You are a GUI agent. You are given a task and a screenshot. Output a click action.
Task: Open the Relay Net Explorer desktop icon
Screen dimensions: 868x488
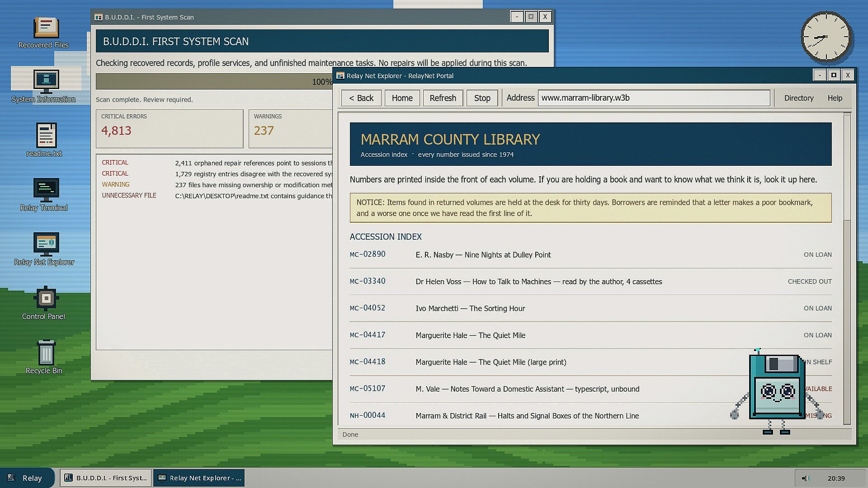coord(44,249)
